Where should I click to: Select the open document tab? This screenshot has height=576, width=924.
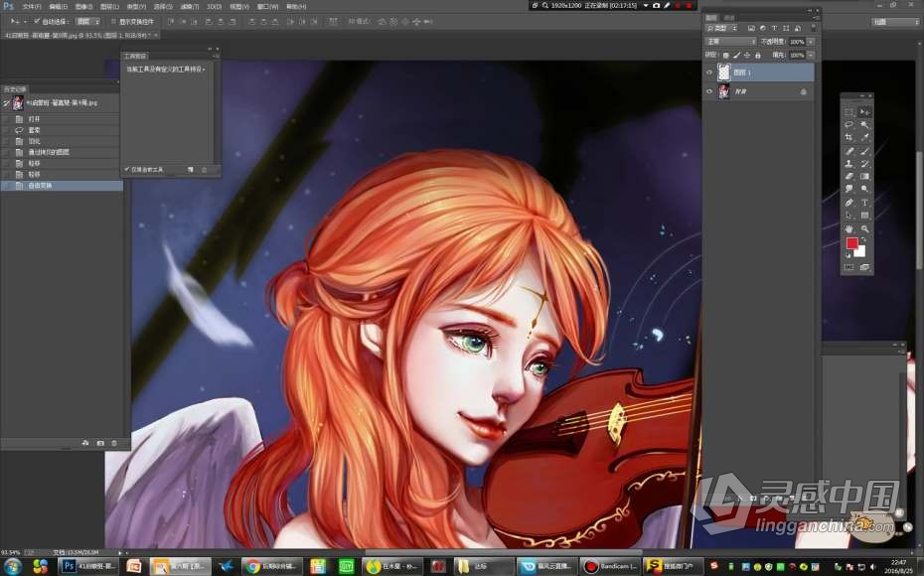(78, 36)
